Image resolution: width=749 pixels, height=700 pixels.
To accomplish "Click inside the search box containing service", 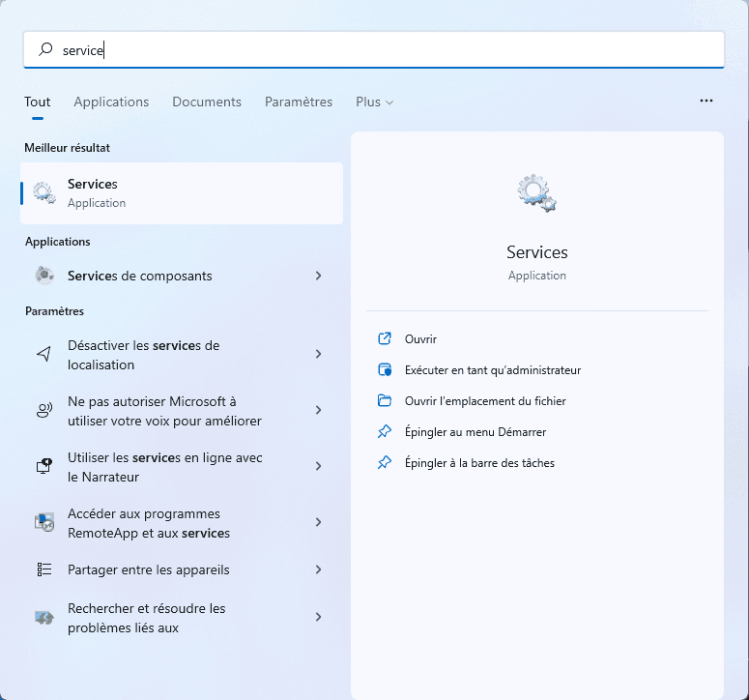I will pyautogui.click(x=387, y=50).
